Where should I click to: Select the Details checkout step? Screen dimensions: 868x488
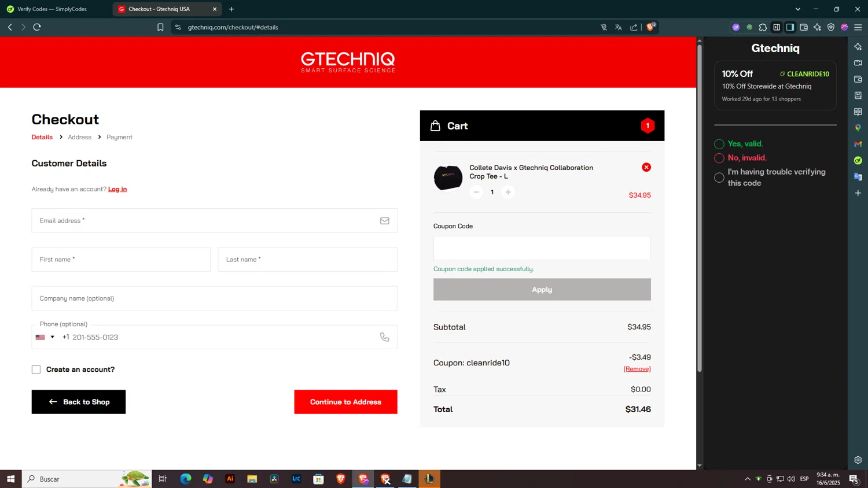42,137
